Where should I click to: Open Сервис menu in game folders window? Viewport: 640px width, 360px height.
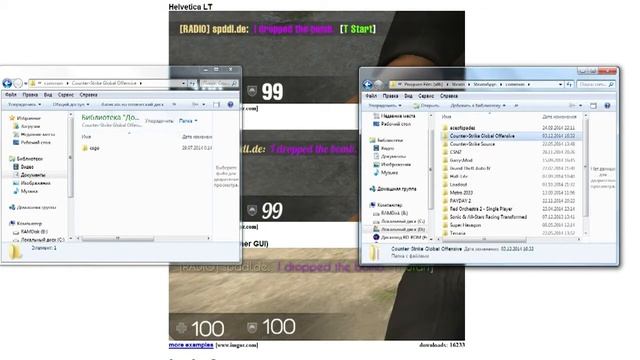click(426, 96)
